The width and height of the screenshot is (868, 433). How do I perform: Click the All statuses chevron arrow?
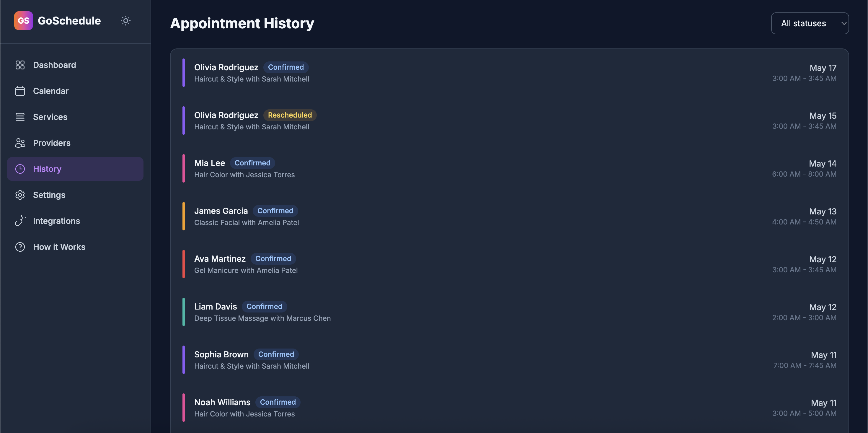click(x=844, y=24)
